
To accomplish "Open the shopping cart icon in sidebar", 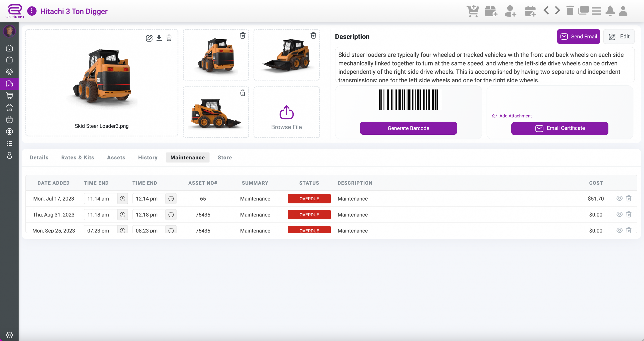I will (x=9, y=96).
